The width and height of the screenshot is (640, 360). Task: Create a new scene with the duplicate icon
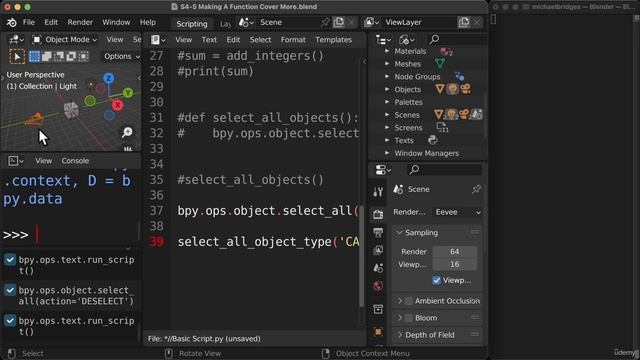[x=339, y=22]
